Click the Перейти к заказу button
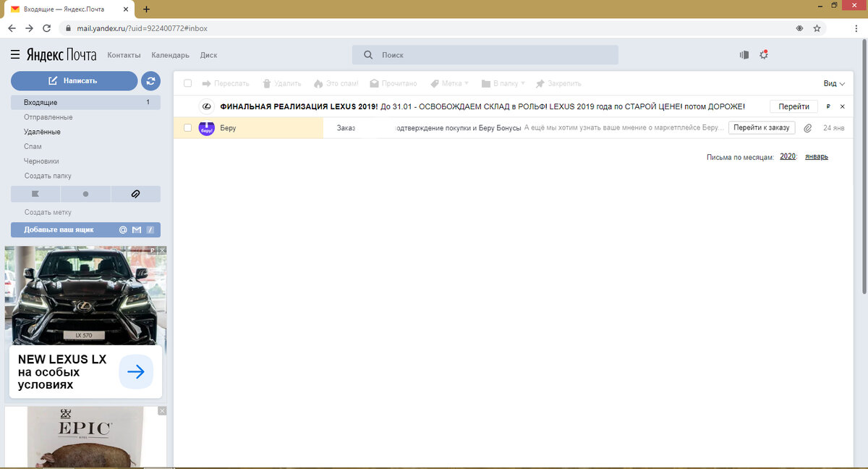Image resolution: width=868 pixels, height=469 pixels. (x=762, y=127)
